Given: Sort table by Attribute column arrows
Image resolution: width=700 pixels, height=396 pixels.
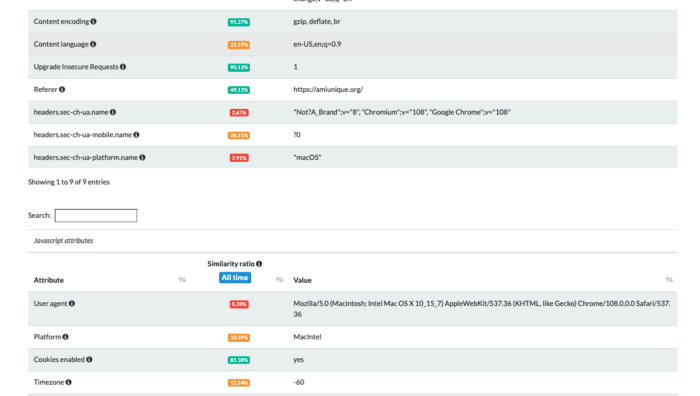Looking at the screenshot, I should tap(182, 280).
